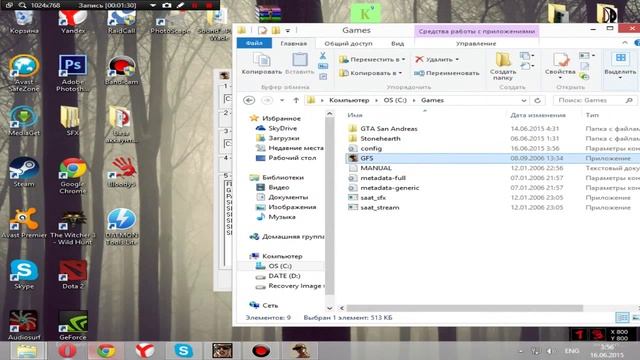640x360 pixels.
Task: Select Рабочий стол in navigation pane
Action: click(292, 158)
